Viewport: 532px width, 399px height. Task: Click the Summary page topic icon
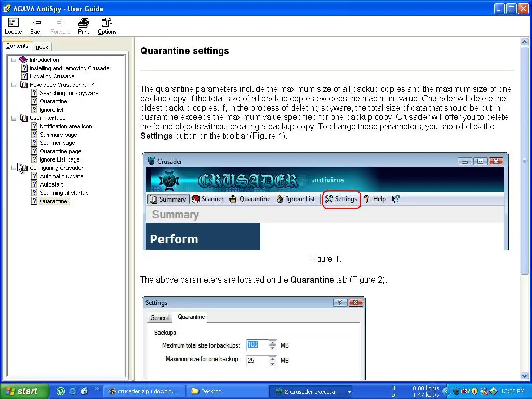tap(34, 135)
